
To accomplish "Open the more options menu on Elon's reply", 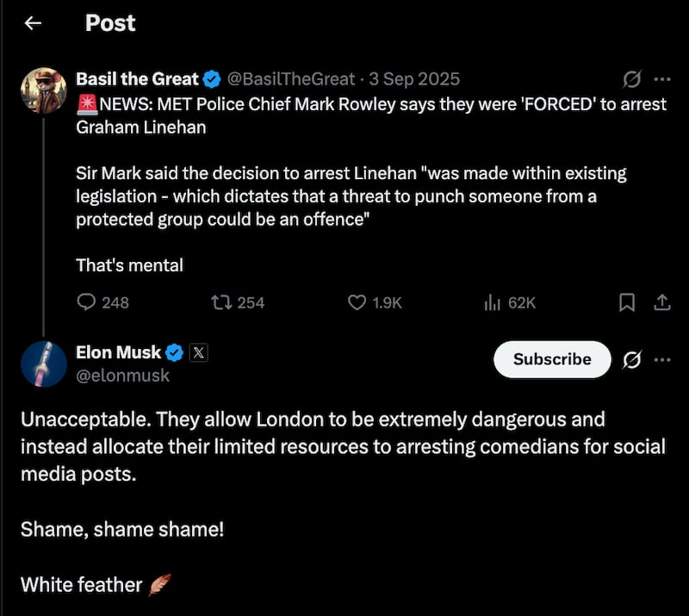I will point(661,359).
